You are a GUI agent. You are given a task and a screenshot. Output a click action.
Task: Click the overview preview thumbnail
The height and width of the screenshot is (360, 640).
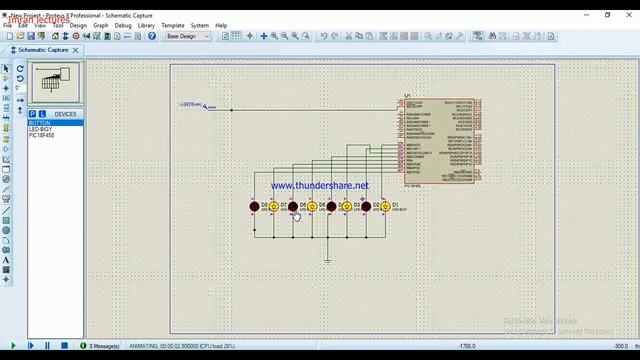pos(56,82)
